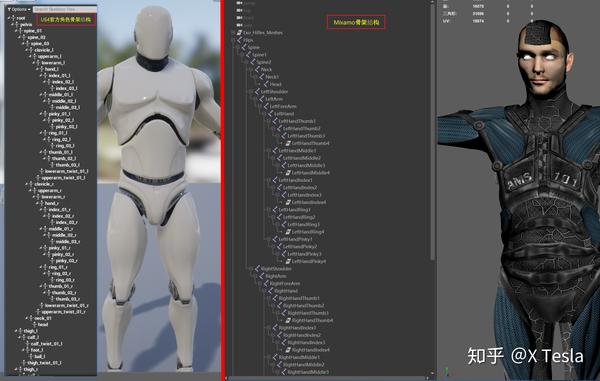Viewport: 600px width, 381px height.
Task: Select the head bone in UE4 skeleton
Action: [42, 324]
